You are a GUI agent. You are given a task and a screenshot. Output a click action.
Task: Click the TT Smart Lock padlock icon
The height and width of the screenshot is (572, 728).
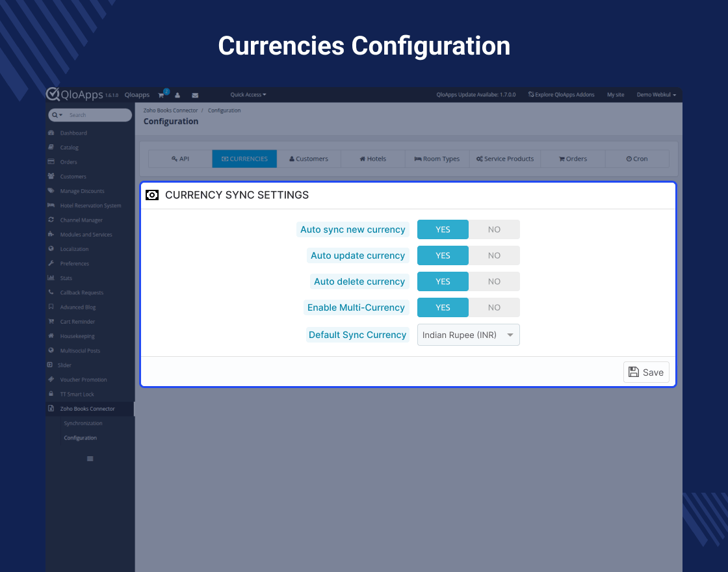[x=51, y=394]
